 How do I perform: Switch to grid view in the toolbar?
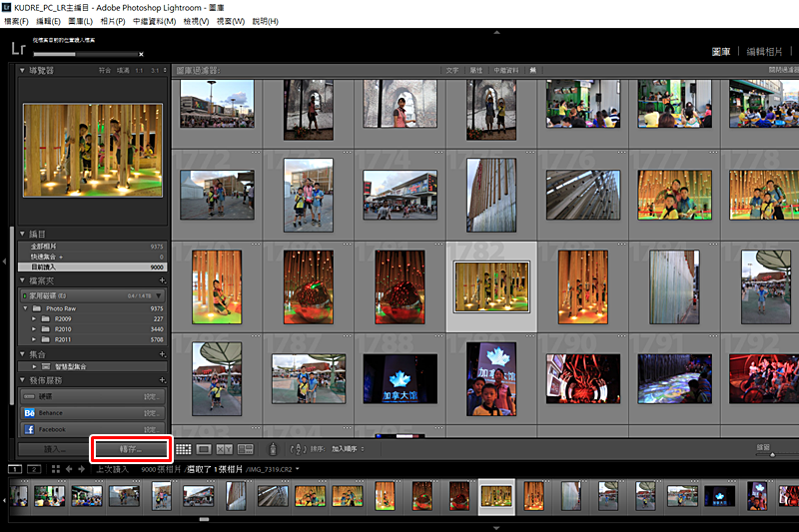pyautogui.click(x=184, y=449)
